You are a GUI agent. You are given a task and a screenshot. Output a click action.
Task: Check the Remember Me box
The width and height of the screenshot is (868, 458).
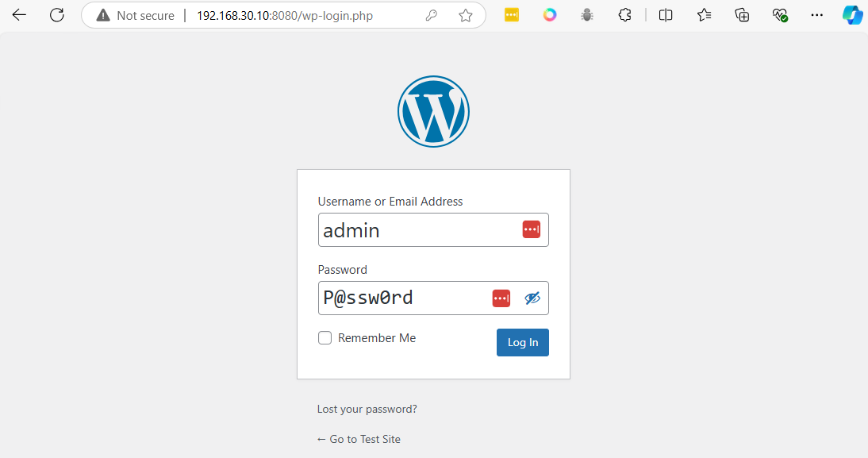click(x=325, y=338)
